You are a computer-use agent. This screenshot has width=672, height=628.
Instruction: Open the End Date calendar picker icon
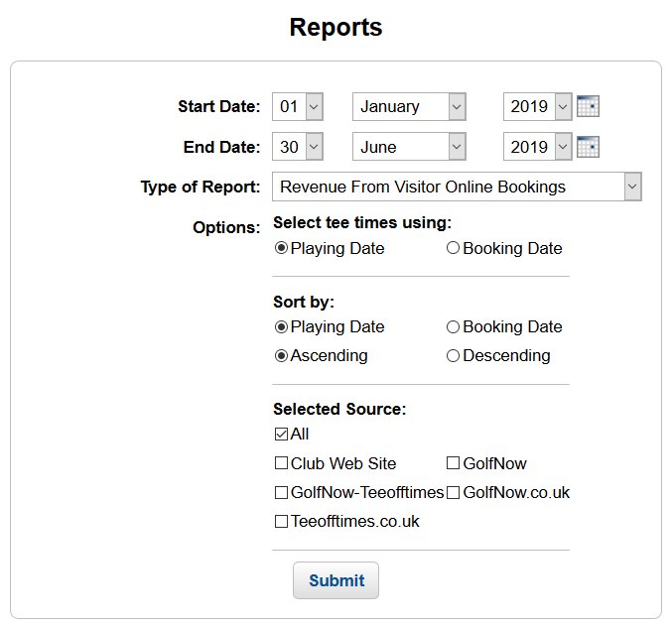point(588,147)
